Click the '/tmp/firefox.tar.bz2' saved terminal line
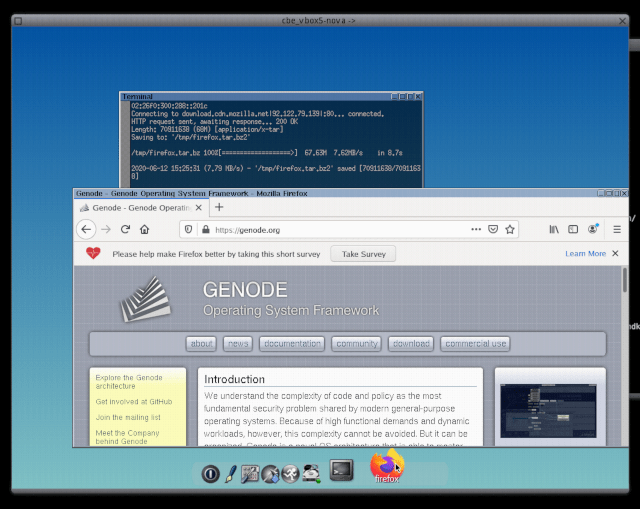Screen dimensions: 640x509 point(276,172)
